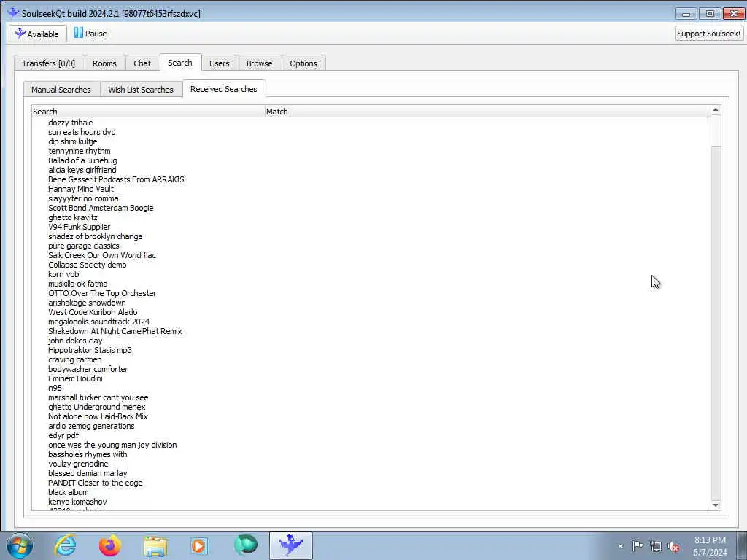Screen dimensions: 747x560
Task: Sort by the Search column header
Action: coord(148,112)
